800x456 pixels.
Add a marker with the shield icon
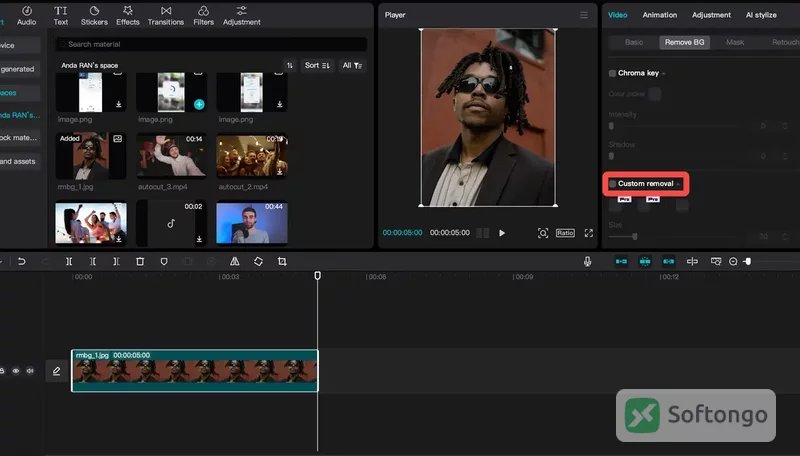pos(164,261)
